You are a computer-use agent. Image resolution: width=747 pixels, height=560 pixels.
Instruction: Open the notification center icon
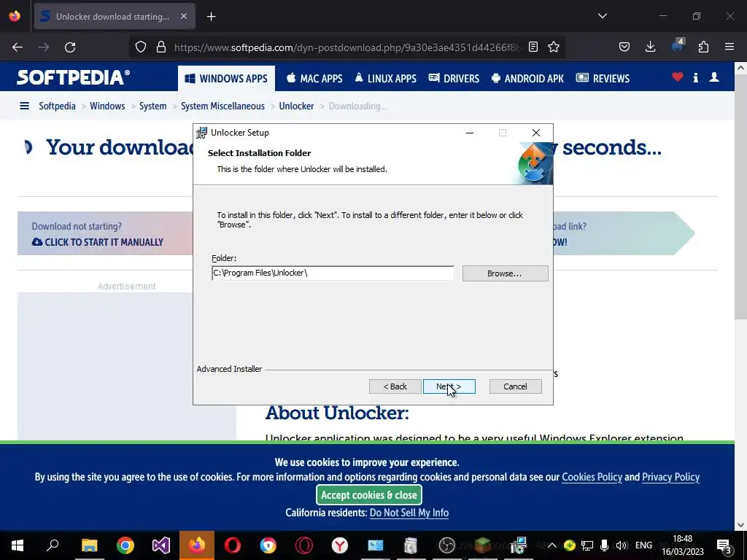[x=724, y=545]
